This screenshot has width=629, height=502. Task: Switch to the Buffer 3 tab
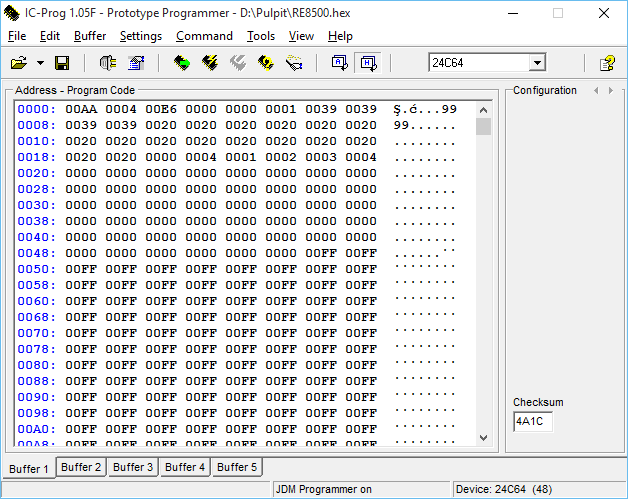(x=133, y=467)
